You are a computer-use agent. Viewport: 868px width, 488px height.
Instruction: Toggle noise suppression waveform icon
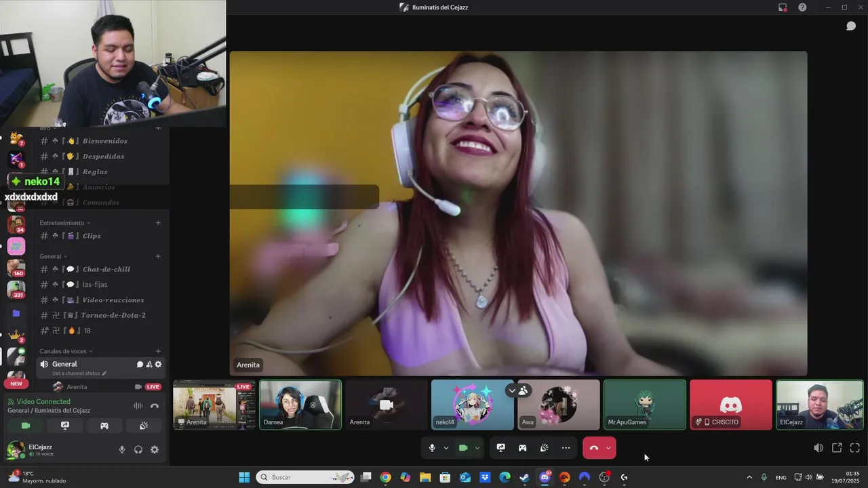point(138,406)
